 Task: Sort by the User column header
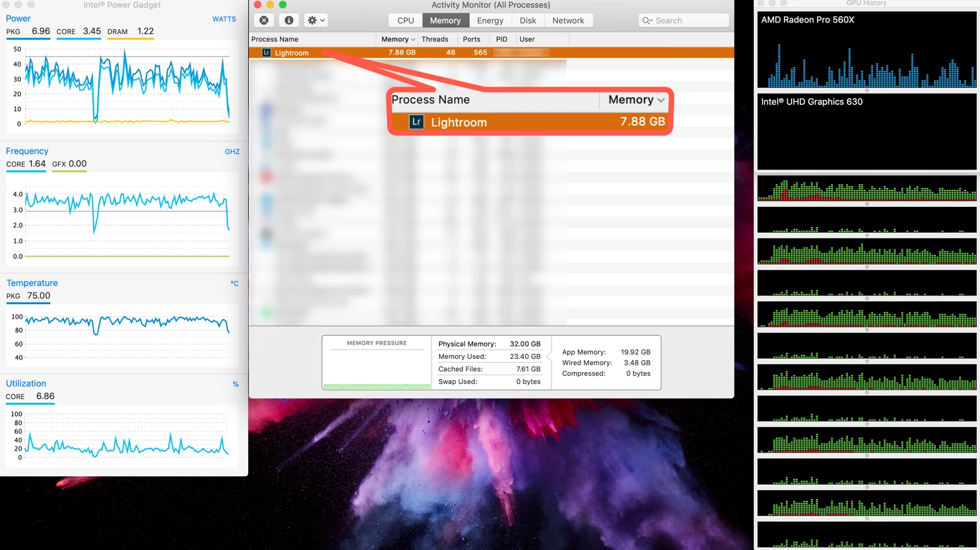point(542,39)
